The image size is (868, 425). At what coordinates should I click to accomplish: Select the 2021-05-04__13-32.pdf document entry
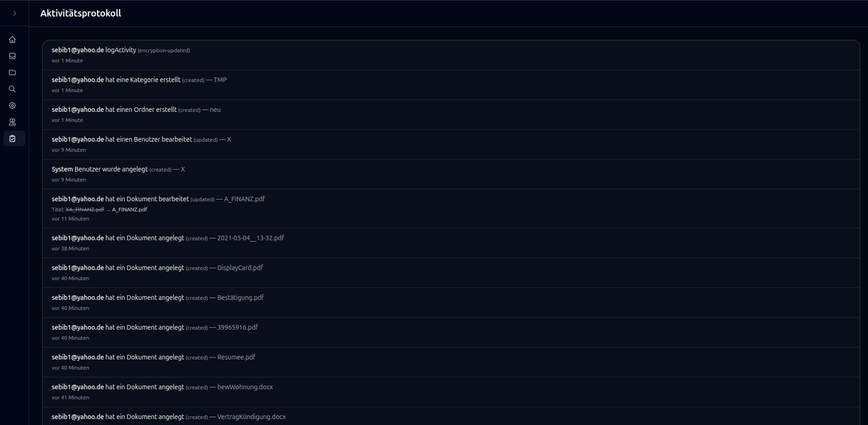click(451, 243)
